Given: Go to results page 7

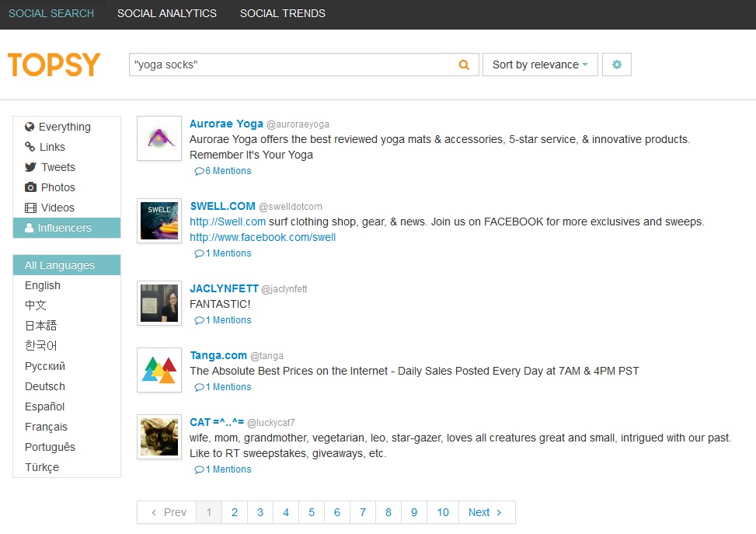Looking at the screenshot, I should 363,512.
